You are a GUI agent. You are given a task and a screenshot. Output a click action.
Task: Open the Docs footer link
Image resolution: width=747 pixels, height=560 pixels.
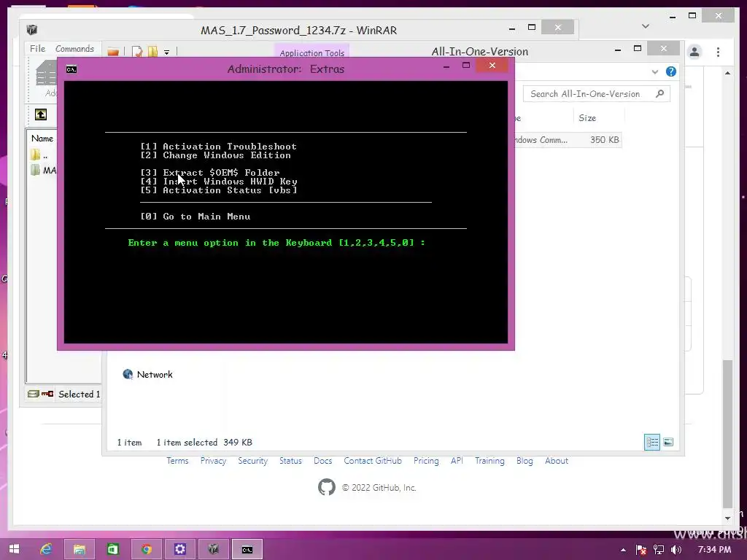[322, 461]
